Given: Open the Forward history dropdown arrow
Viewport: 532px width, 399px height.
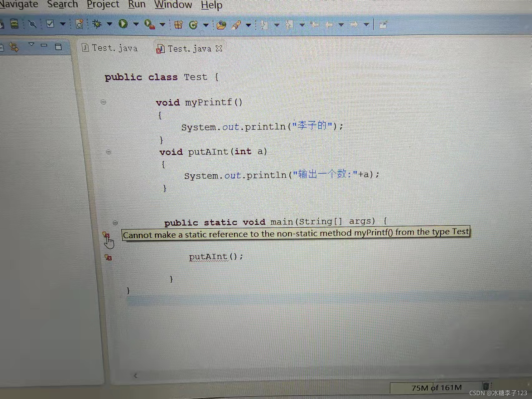Looking at the screenshot, I should tap(366, 24).
